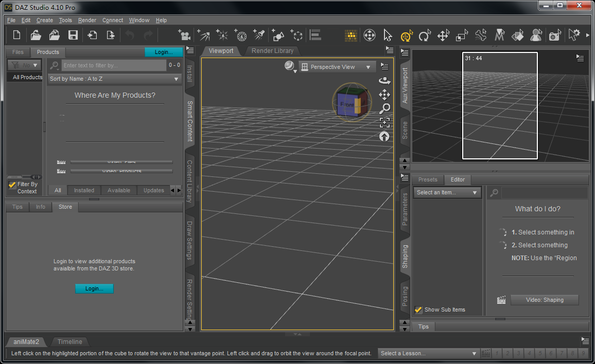Screen dimensions: 595x364
Task: Toggle the drawing style sphere selector
Action: click(289, 66)
